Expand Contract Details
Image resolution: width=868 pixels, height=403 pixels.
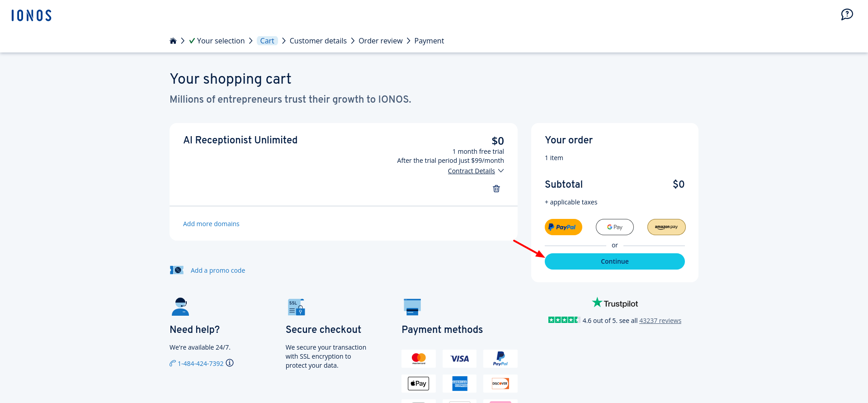pyautogui.click(x=476, y=171)
